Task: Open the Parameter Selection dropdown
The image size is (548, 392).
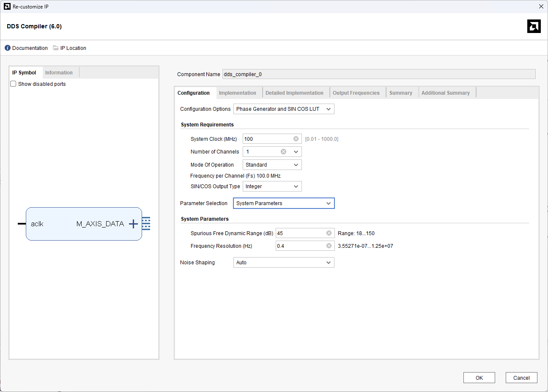Action: coord(284,203)
